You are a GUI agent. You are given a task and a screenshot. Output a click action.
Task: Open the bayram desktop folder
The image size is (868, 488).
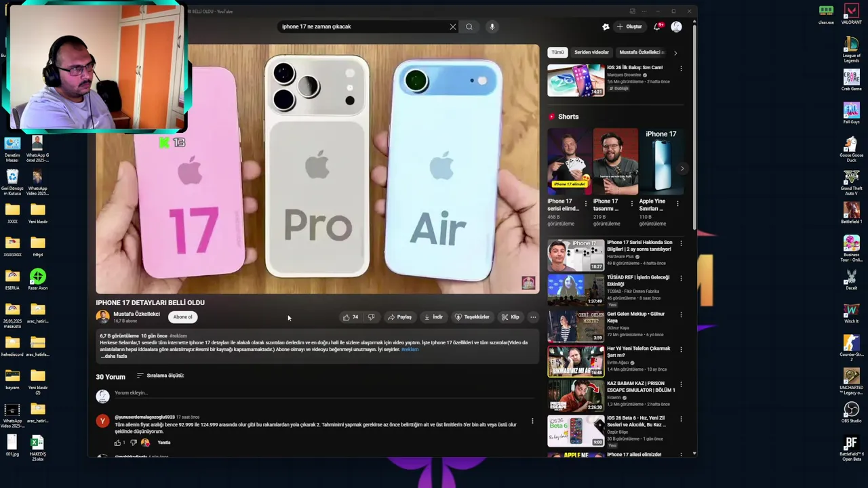[x=12, y=380]
